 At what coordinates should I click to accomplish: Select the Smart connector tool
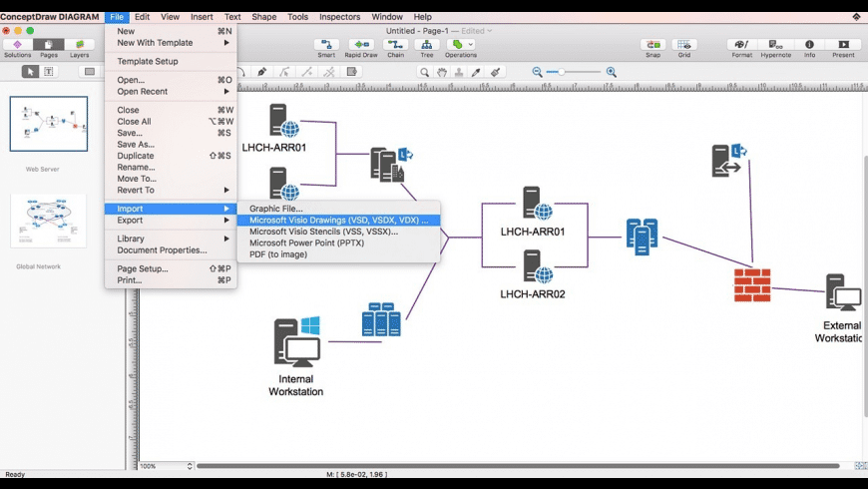[x=326, y=45]
